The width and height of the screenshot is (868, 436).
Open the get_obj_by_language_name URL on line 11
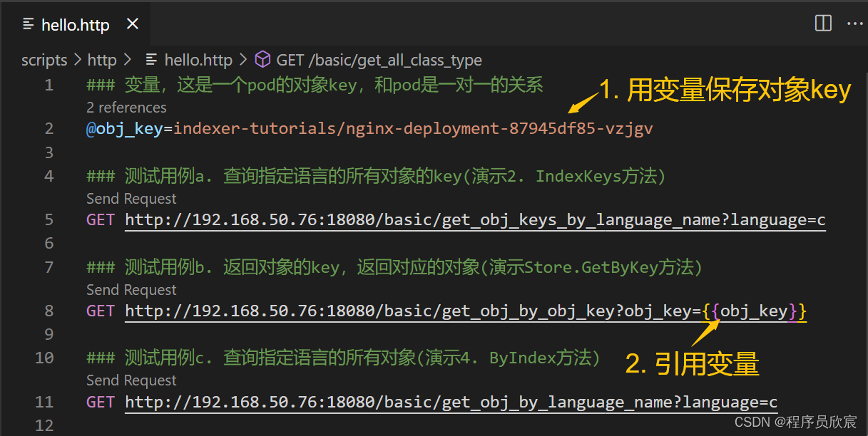(451, 402)
